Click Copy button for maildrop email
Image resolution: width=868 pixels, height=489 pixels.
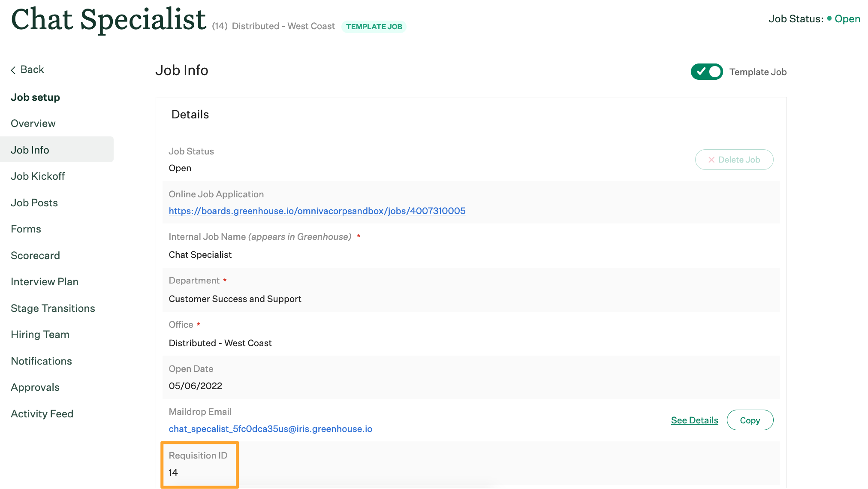(x=749, y=420)
